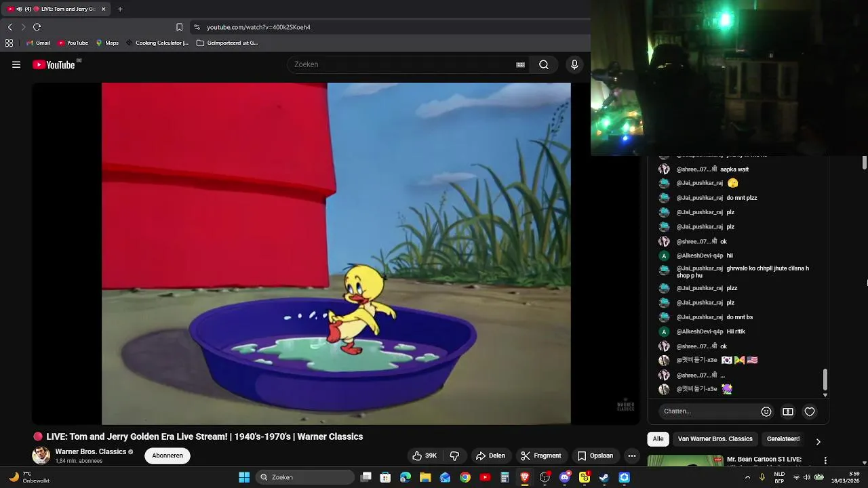Open Google Chrome from the taskbar
The width and height of the screenshot is (868, 488).
tap(465, 477)
